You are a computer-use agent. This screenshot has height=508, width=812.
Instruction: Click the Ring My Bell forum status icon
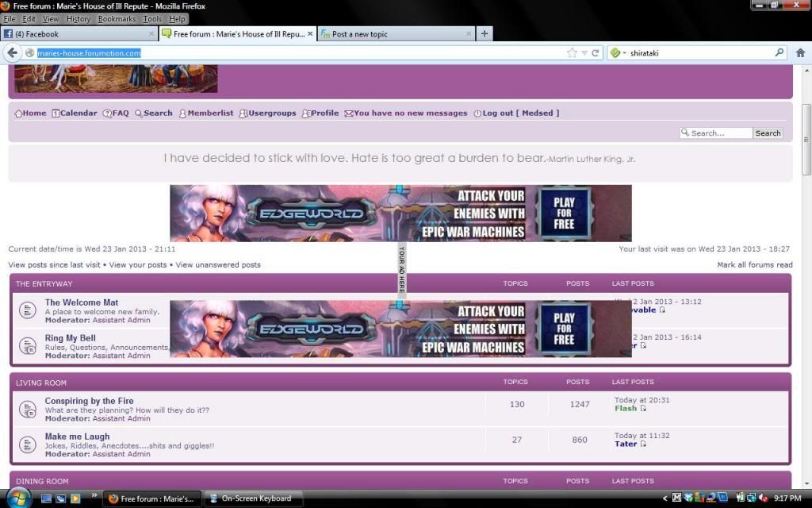[27, 346]
